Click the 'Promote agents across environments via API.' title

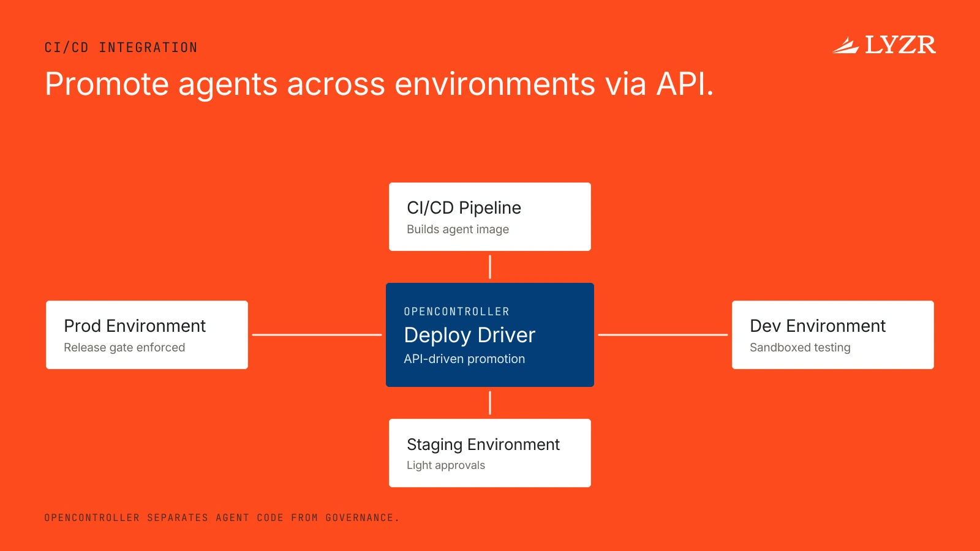pos(379,84)
